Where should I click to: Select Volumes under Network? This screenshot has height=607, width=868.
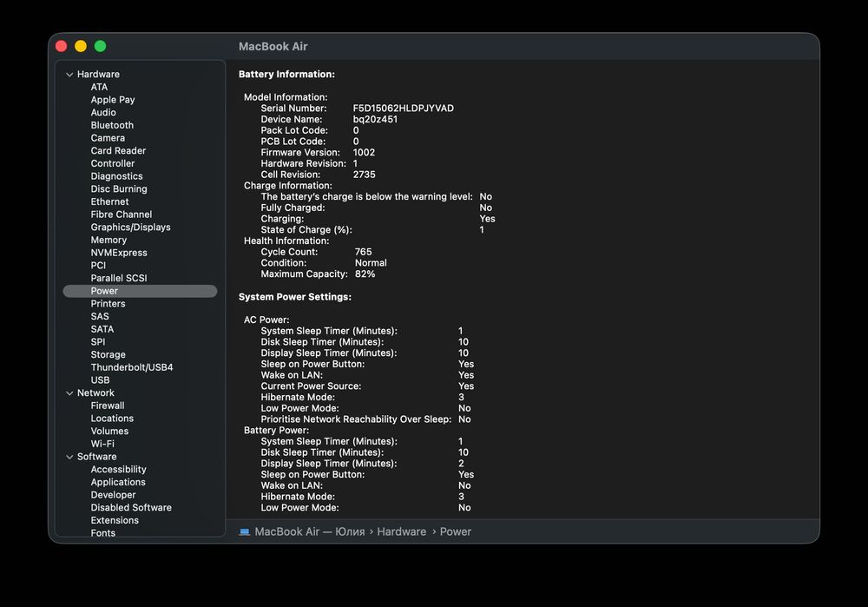[109, 431]
